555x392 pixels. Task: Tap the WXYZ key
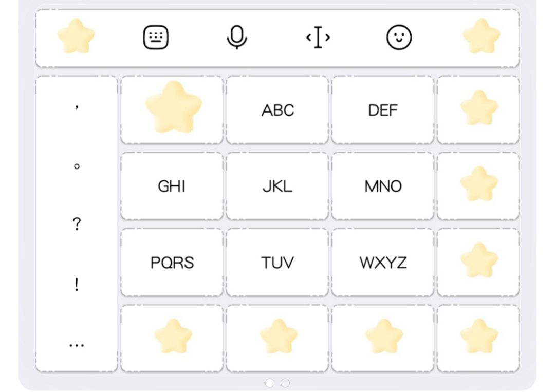[383, 263]
